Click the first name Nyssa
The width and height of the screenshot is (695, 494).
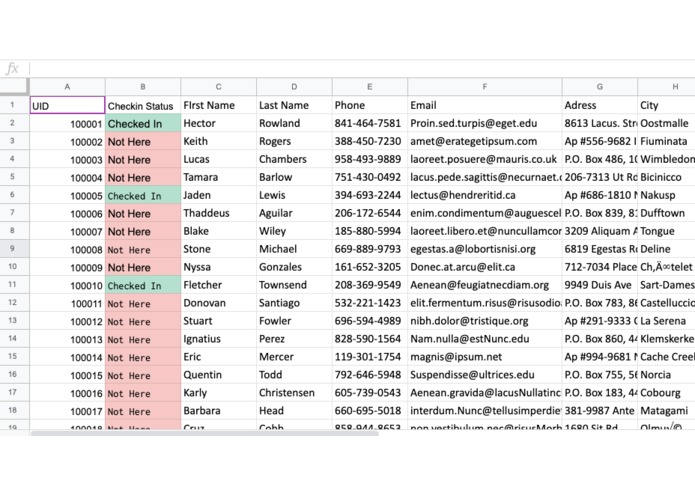[x=197, y=267]
